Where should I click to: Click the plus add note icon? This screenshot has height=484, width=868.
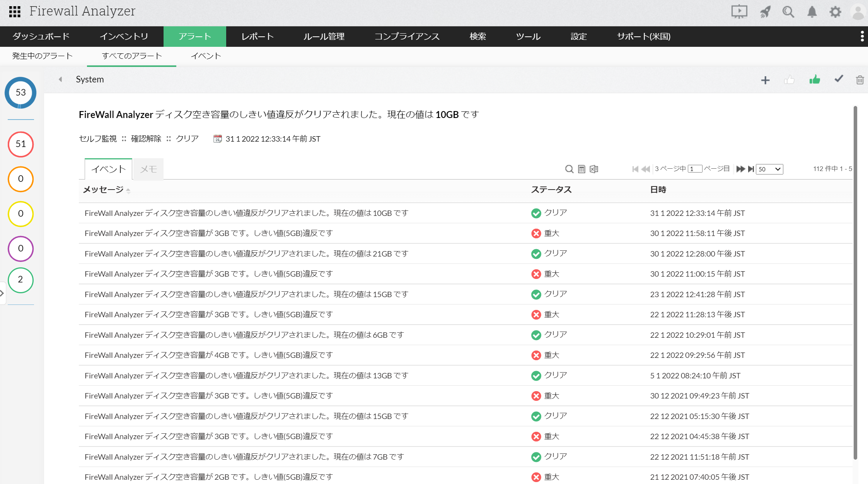pyautogui.click(x=765, y=80)
